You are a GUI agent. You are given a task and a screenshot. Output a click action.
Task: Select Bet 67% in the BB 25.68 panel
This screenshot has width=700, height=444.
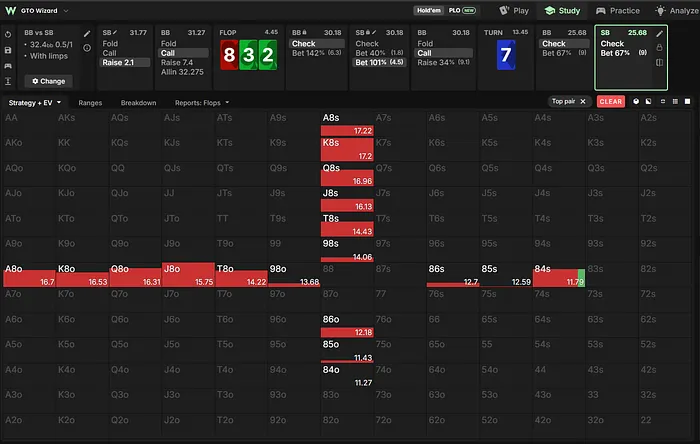click(564, 53)
